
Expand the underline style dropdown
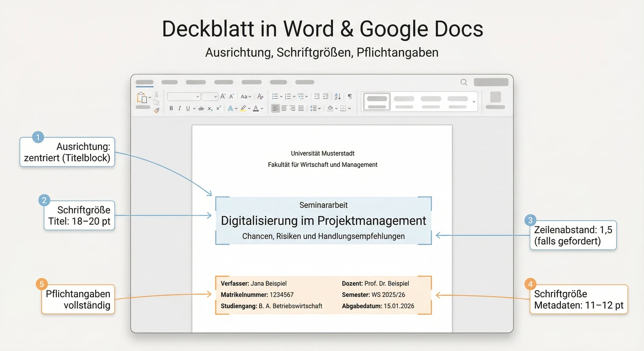coord(194,108)
